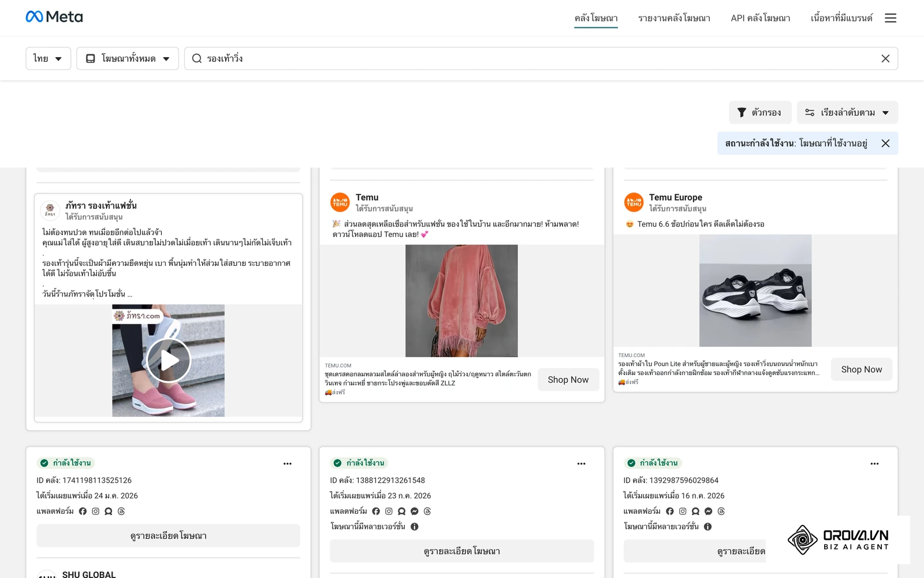The width and height of the screenshot is (924, 578).
Task: Open options menu for ad ID 1388122913261548
Action: pos(582,464)
